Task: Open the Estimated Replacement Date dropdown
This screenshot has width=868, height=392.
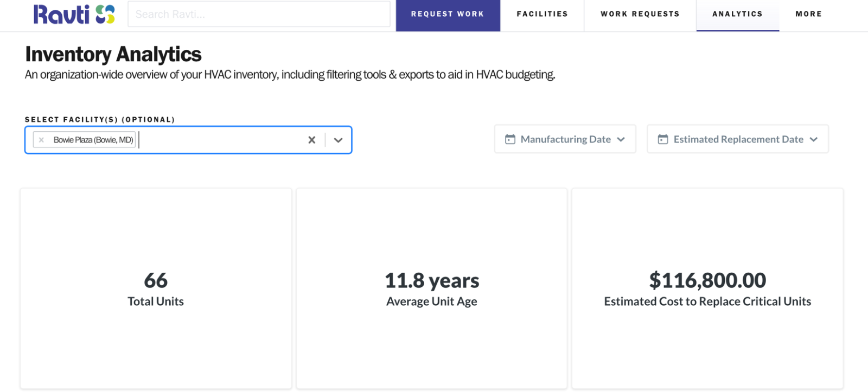Action: (x=738, y=139)
